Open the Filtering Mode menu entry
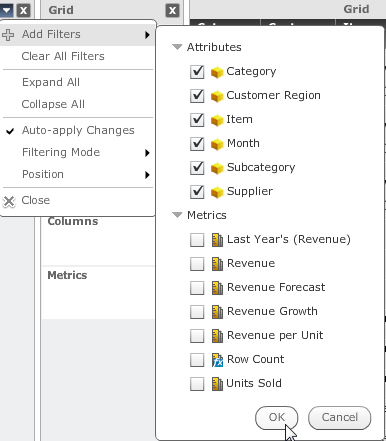The image size is (386, 441). [78, 152]
